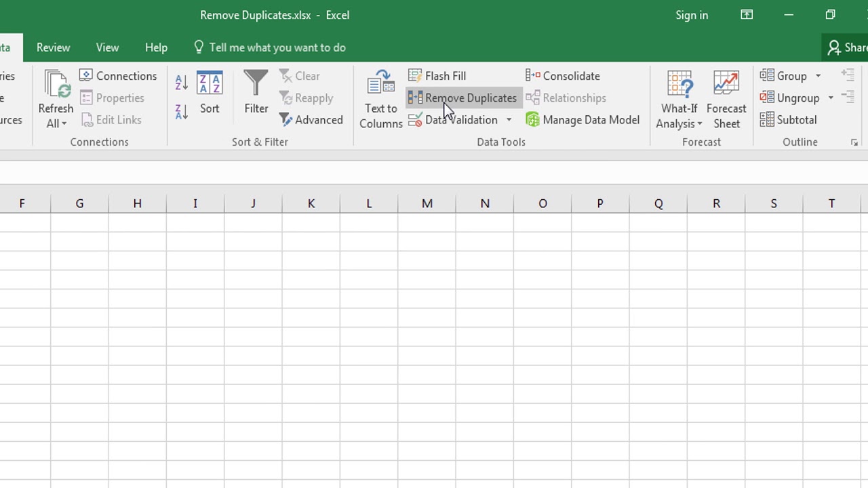Open Advanced filter options

pos(311,120)
